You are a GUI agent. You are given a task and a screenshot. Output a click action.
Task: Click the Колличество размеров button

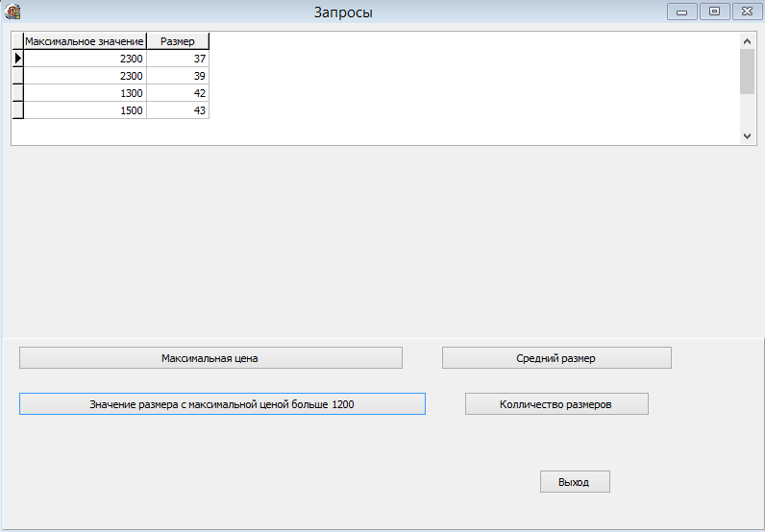coord(556,404)
